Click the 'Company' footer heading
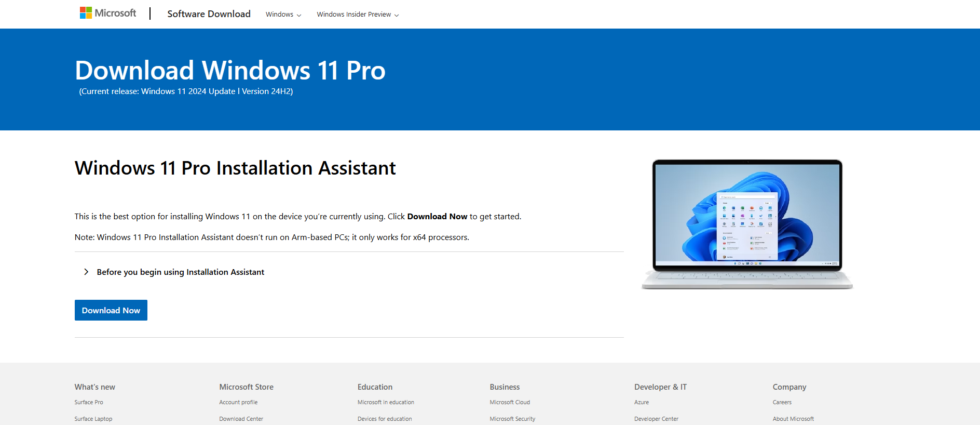 (x=790, y=387)
